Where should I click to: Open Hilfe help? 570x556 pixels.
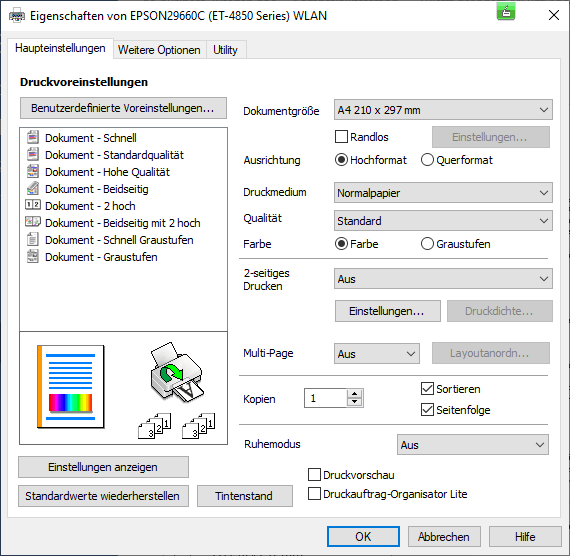[525, 536]
